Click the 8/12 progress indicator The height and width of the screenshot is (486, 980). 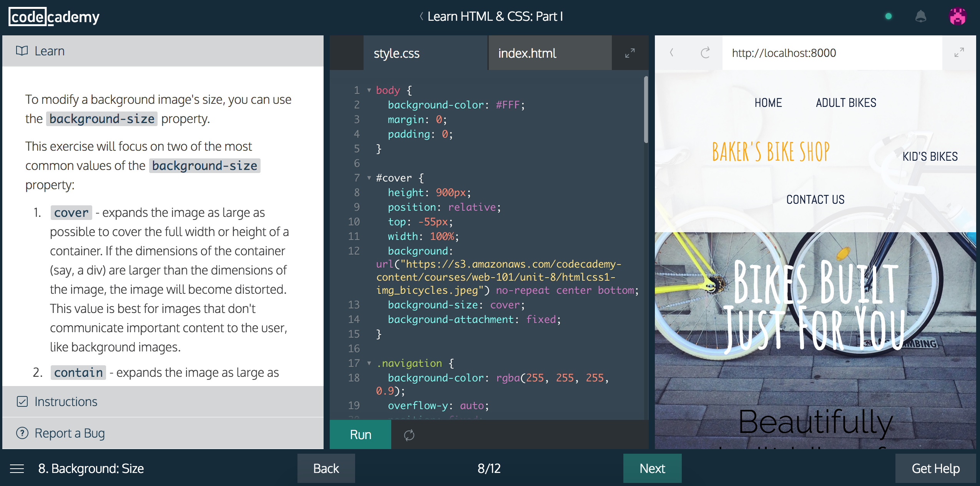pyautogui.click(x=489, y=468)
